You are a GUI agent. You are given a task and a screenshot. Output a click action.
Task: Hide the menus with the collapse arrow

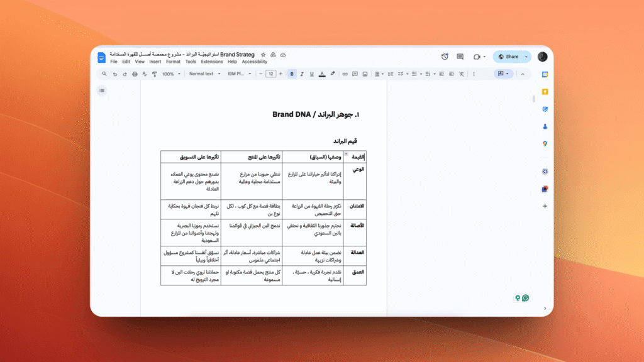click(523, 74)
